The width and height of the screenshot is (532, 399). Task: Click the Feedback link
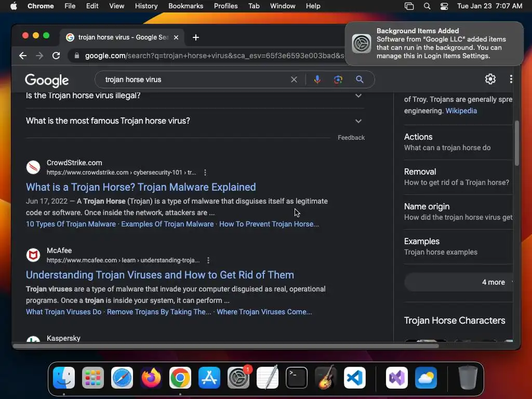[x=351, y=137]
